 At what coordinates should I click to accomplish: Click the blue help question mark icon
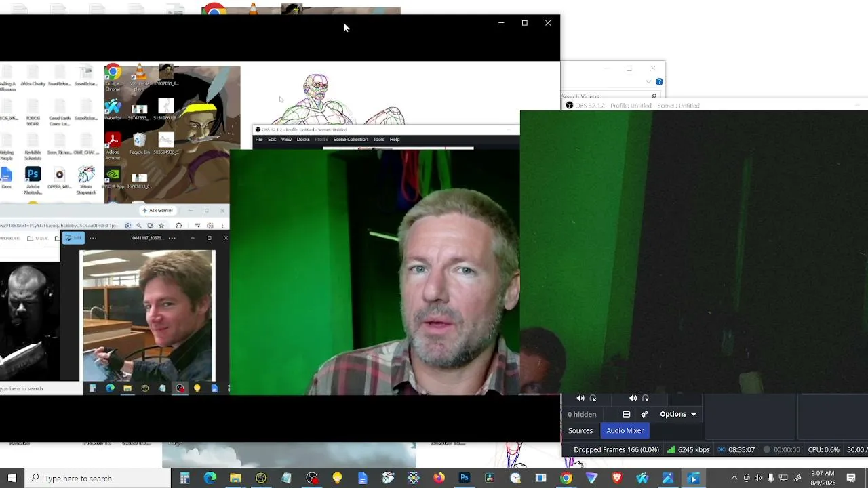(x=659, y=82)
